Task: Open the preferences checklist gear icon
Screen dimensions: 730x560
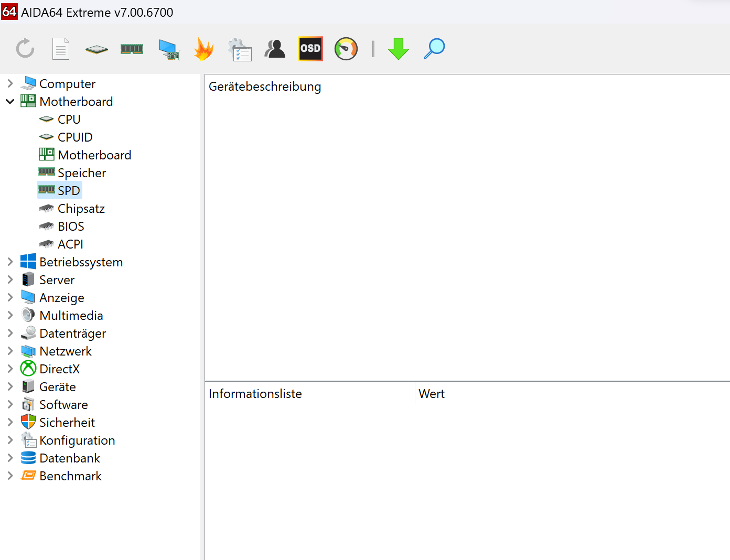Action: [240, 49]
